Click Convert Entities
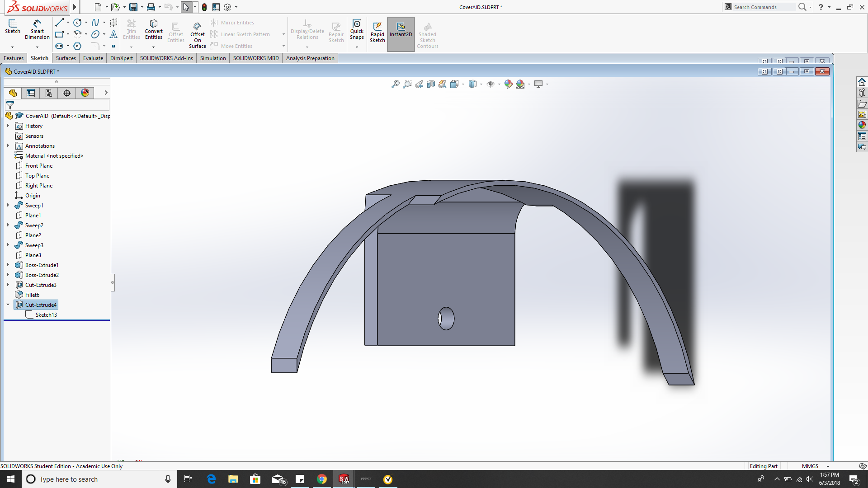 pyautogui.click(x=154, y=30)
